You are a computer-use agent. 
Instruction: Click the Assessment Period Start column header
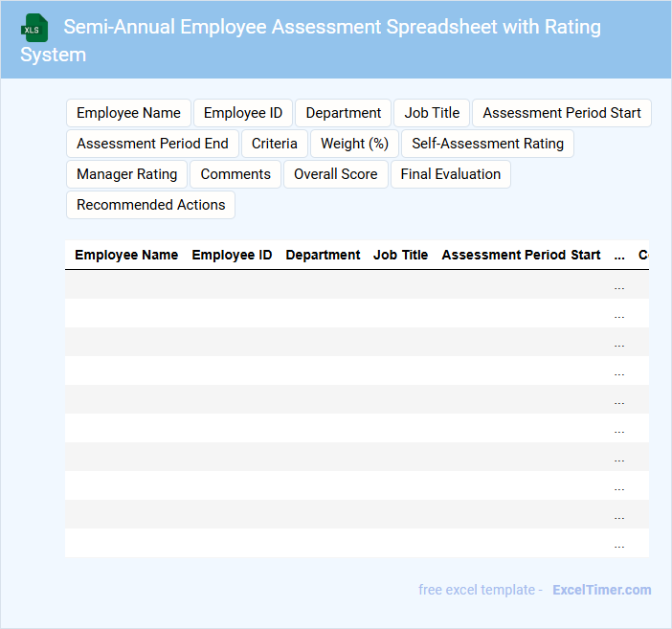pyautogui.click(x=521, y=256)
